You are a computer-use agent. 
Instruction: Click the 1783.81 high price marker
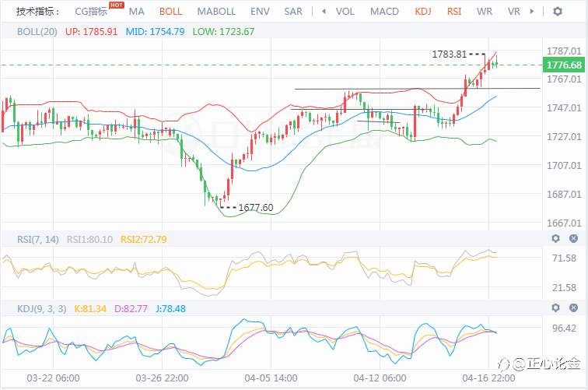pyautogui.click(x=450, y=54)
